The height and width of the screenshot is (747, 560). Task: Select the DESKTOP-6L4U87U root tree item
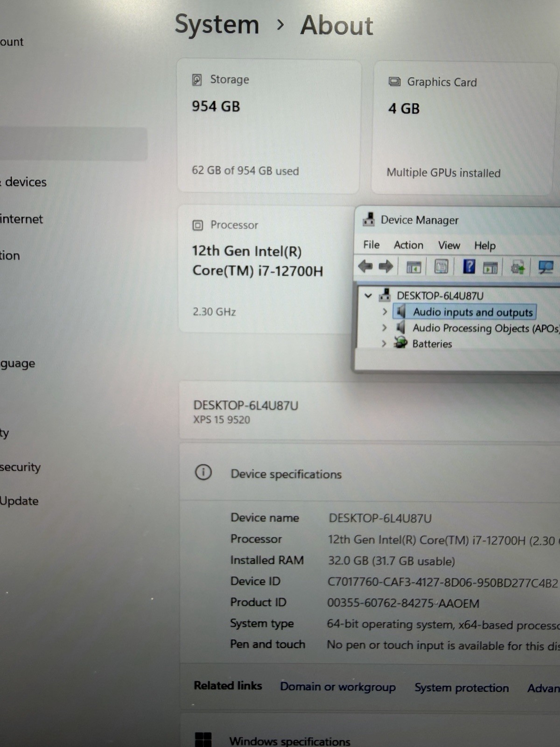[440, 296]
